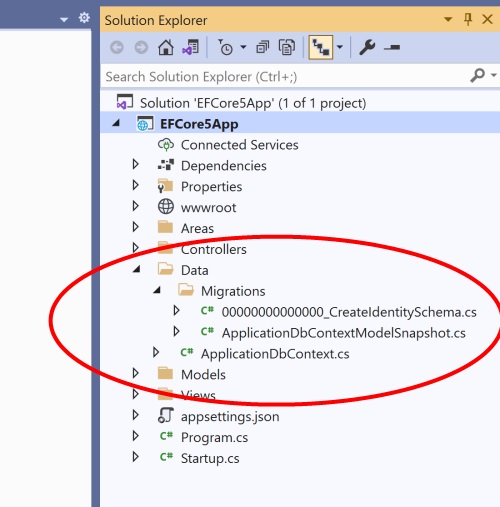This screenshot has width=500, height=507.
Task: Select Program.cs file
Action: click(214, 438)
